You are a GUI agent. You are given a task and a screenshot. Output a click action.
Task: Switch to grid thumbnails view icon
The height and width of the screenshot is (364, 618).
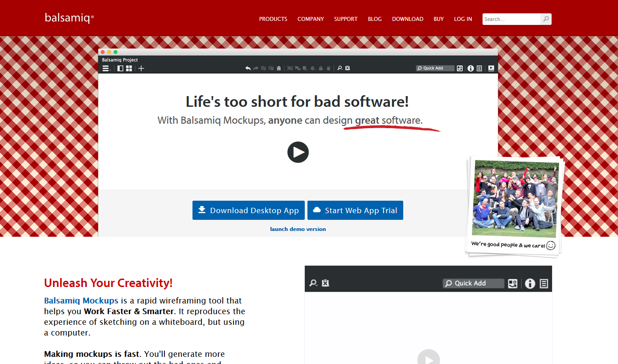(x=129, y=69)
